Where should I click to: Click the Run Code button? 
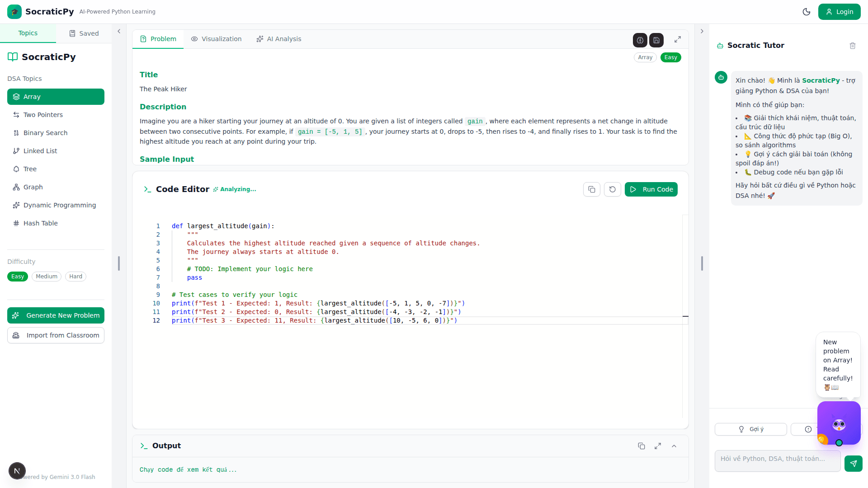coord(651,189)
